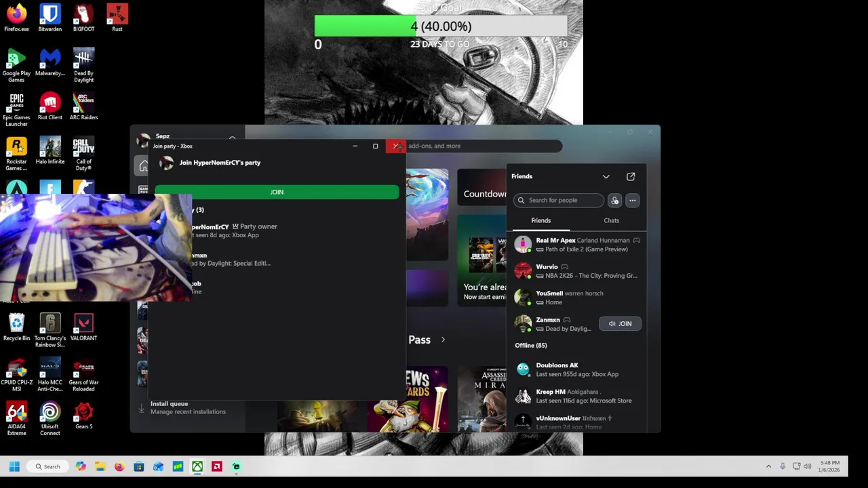Image resolution: width=868 pixels, height=488 pixels.
Task: Collapse the Friends panel with chevron
Action: coord(606,176)
